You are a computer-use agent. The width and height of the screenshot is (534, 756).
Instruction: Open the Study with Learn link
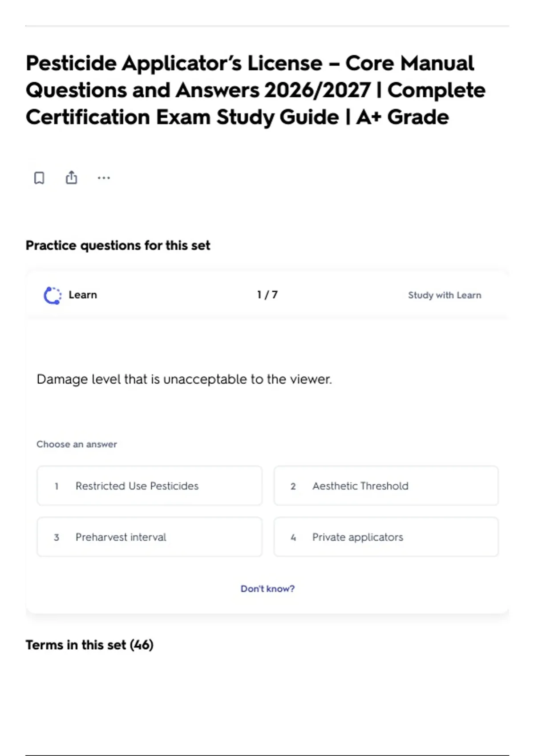click(x=445, y=295)
